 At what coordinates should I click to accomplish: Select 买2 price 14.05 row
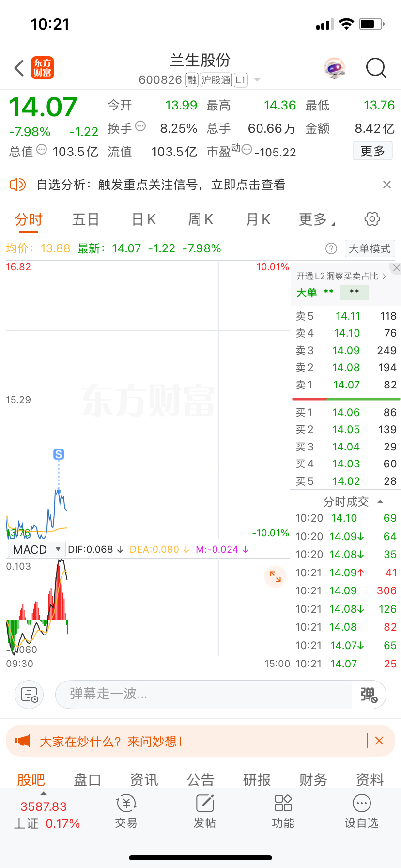(x=346, y=429)
